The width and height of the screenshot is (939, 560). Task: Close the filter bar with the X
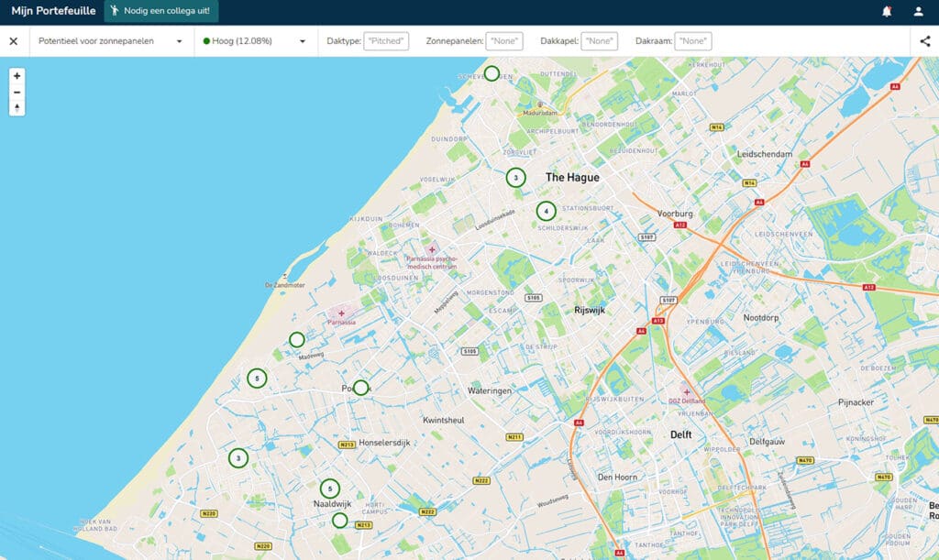click(x=14, y=41)
